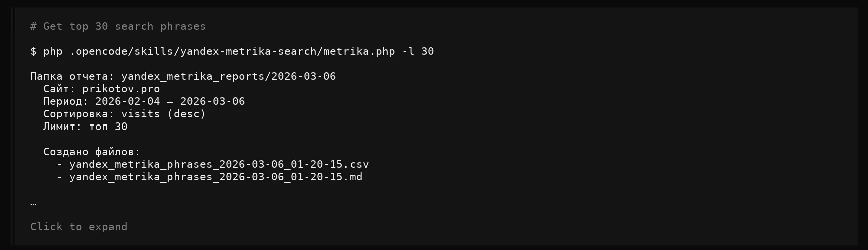Viewport: 868px width, 250px height.
Task: Open the prikotov.pro site name
Action: coord(121,89)
